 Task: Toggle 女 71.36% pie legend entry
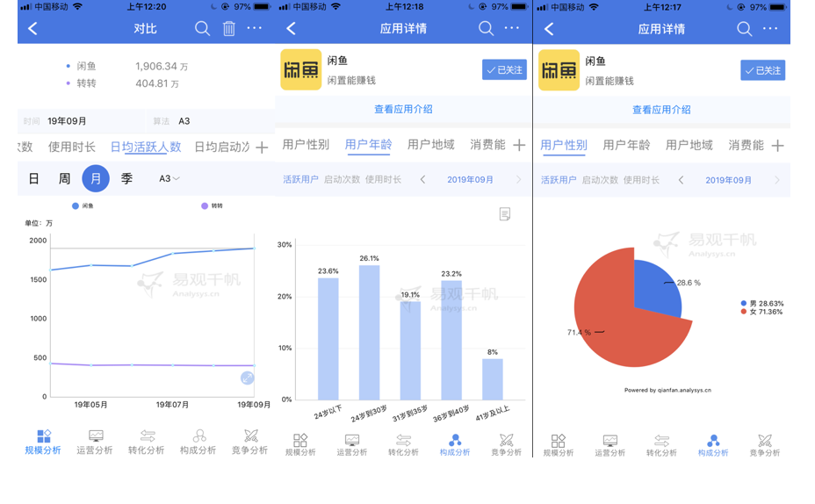(x=762, y=312)
